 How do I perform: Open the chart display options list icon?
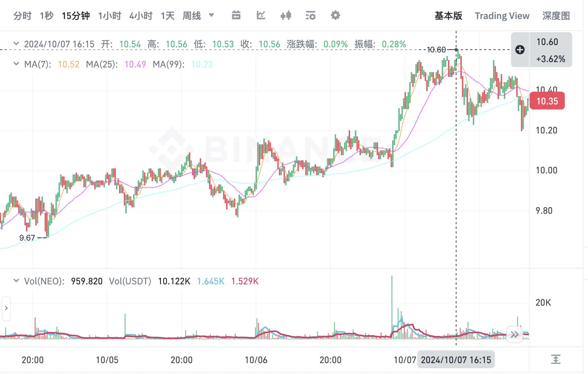310,16
